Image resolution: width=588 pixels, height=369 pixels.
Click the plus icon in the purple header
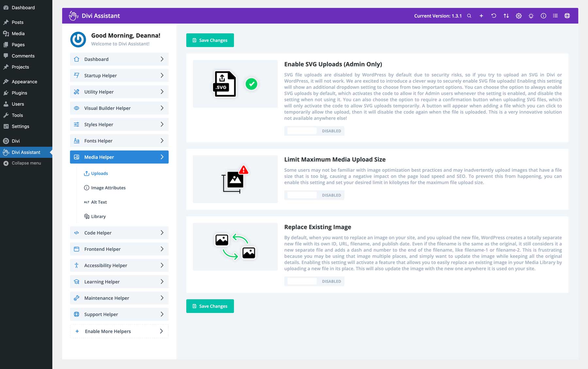pos(481,15)
